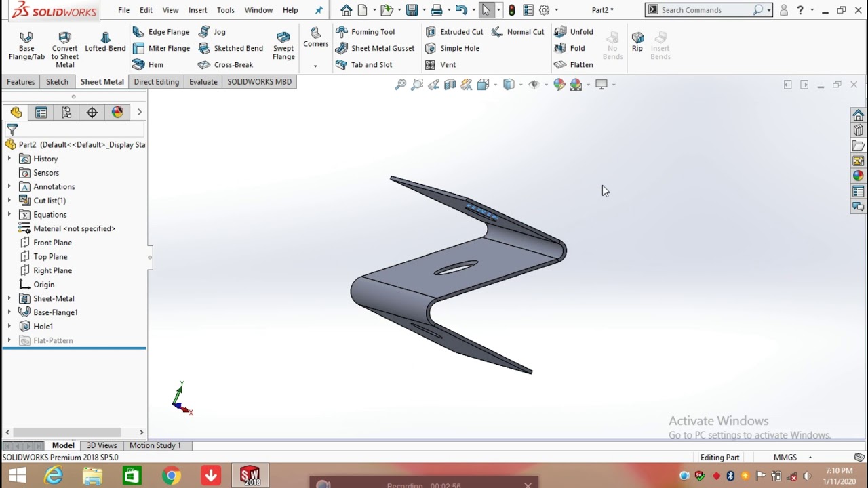868x488 pixels.
Task: Switch to the Features tab
Action: tap(21, 81)
